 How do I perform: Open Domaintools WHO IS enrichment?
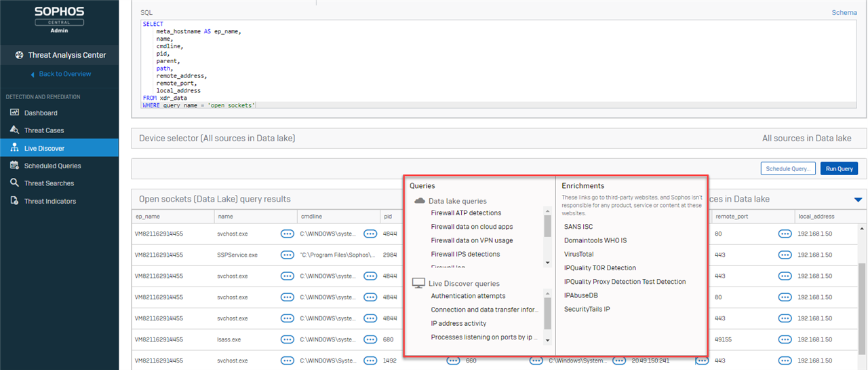point(595,240)
